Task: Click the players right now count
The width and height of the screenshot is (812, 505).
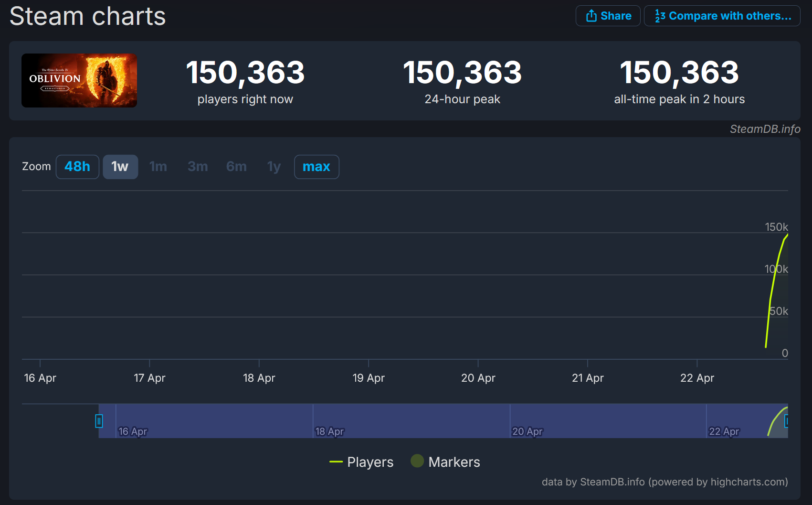Action: click(x=245, y=73)
